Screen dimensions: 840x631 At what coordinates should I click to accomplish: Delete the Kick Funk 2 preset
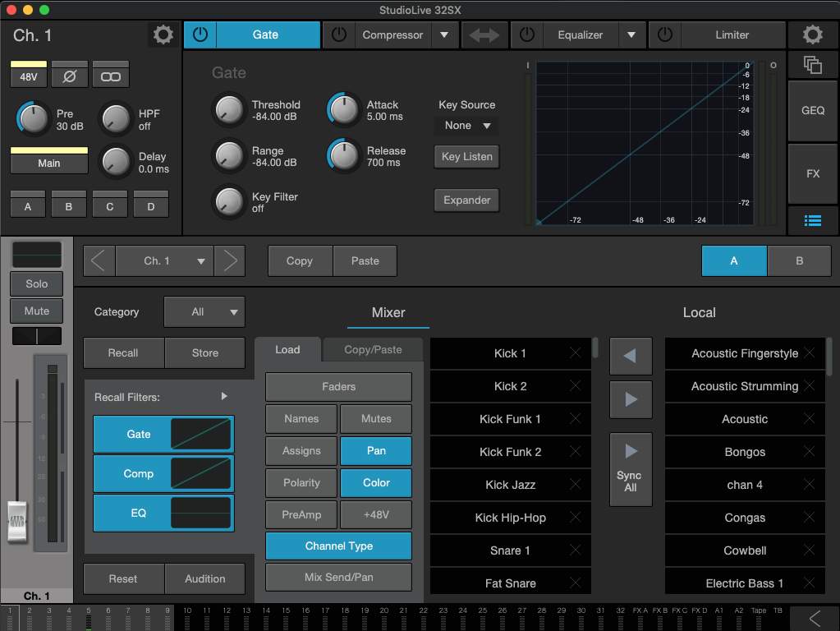click(x=575, y=451)
